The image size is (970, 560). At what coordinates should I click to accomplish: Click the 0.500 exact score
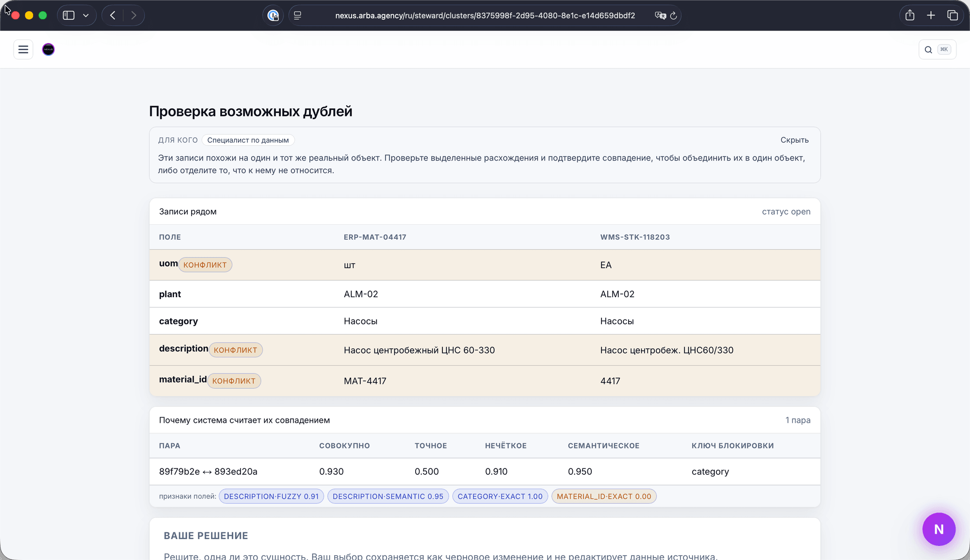pyautogui.click(x=427, y=472)
